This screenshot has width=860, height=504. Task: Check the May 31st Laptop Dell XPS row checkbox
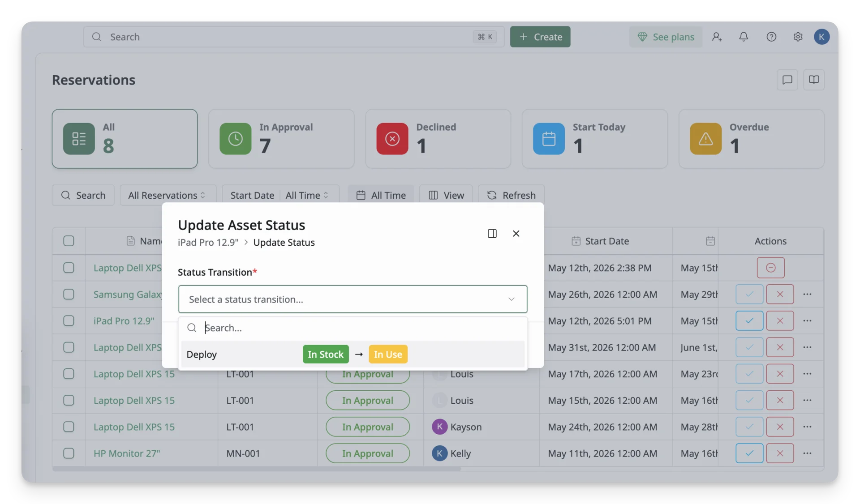69,347
